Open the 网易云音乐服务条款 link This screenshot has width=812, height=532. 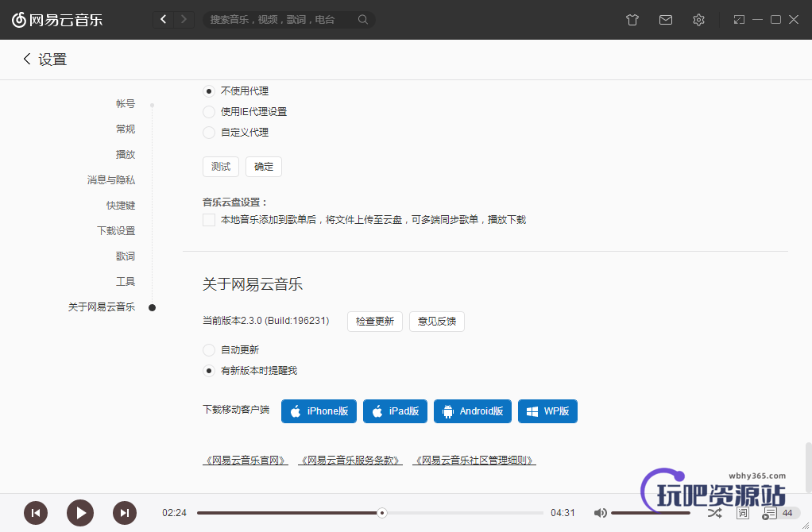[350, 460]
